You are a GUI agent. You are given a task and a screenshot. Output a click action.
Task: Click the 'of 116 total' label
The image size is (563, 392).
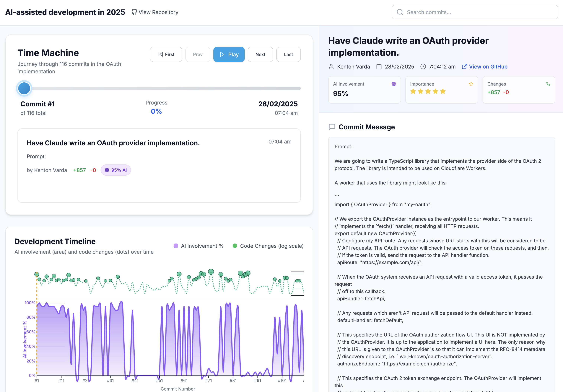coord(33,113)
